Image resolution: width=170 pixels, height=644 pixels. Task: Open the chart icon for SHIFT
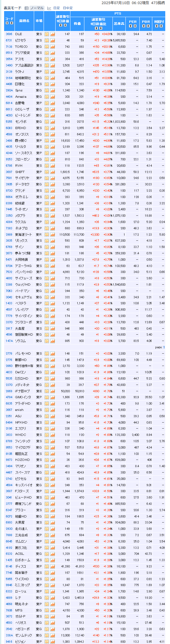click(52, 172)
